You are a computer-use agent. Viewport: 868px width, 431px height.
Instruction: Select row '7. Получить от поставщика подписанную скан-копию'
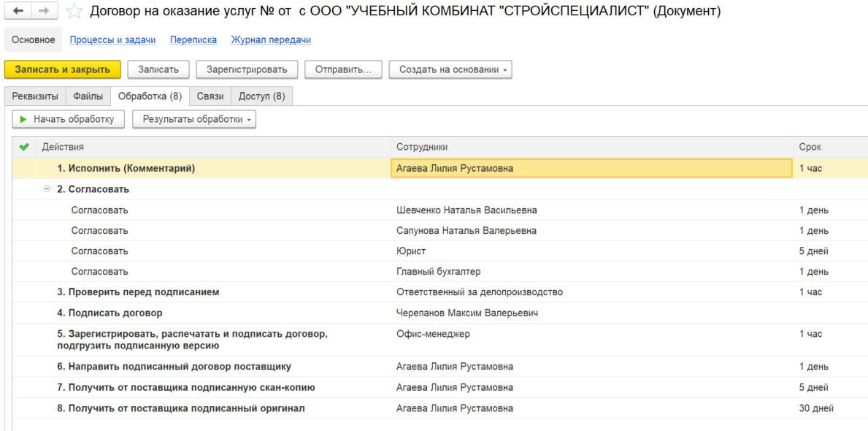coord(440,387)
